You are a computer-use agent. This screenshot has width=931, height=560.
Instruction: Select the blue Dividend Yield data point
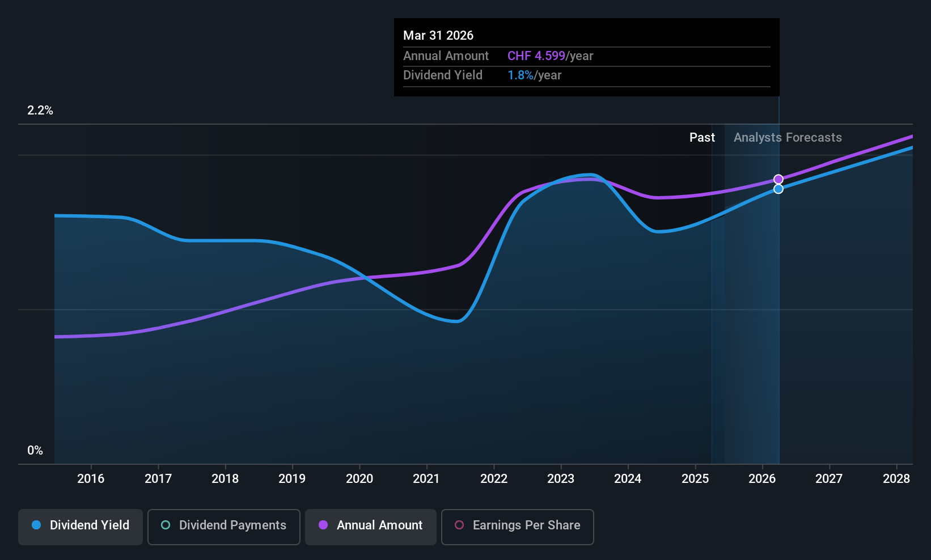point(778,189)
